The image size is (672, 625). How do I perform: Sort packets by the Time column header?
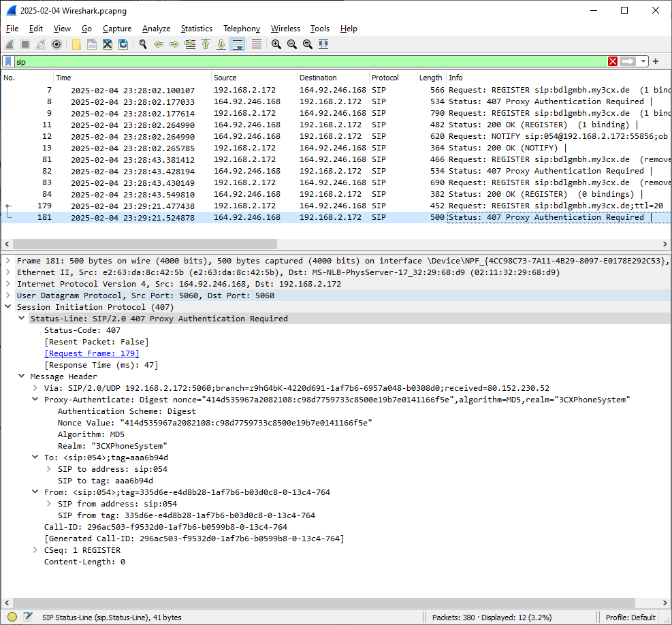tap(133, 78)
